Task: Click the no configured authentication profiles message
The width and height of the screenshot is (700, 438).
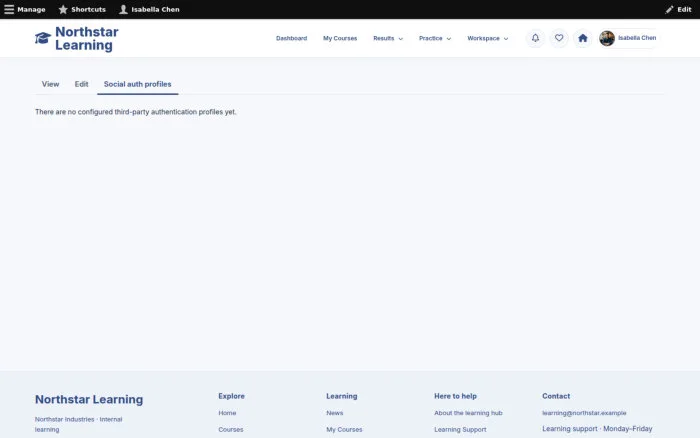Action: click(x=136, y=112)
